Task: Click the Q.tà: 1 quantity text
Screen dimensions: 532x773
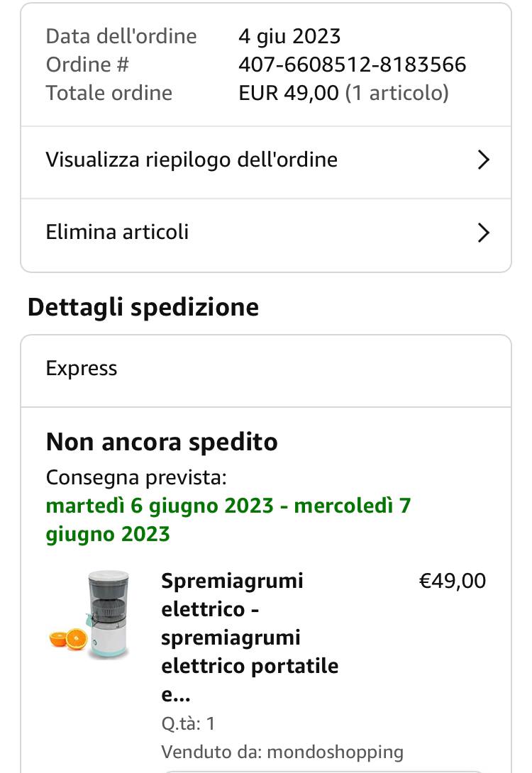Action: (188, 723)
